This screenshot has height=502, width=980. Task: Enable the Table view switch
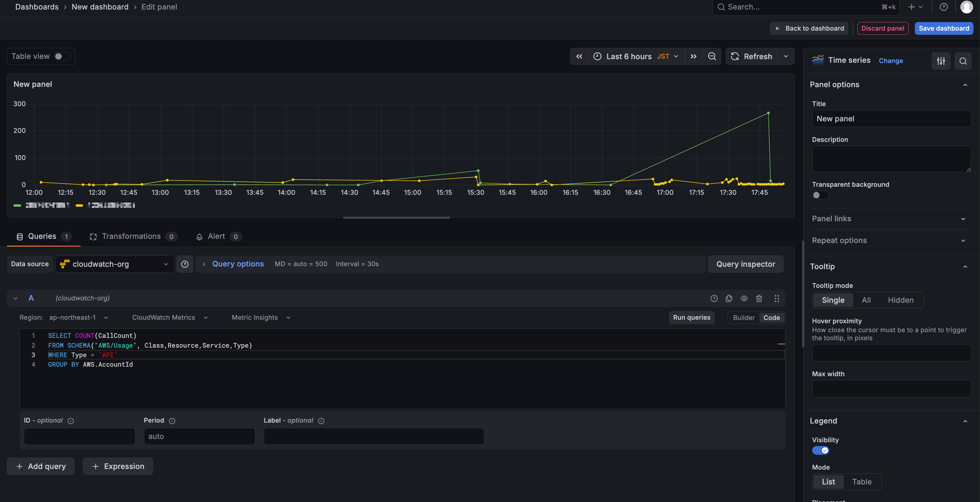coord(62,56)
